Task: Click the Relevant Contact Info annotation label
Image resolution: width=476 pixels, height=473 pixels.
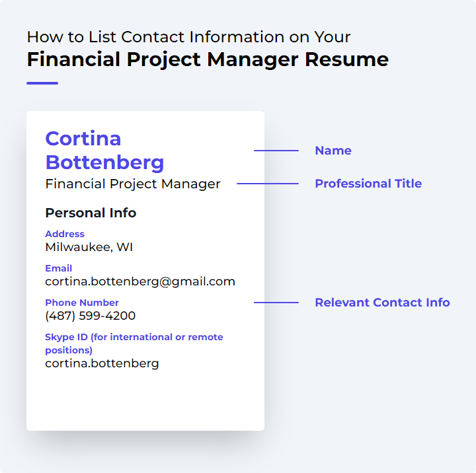Action: 382,303
